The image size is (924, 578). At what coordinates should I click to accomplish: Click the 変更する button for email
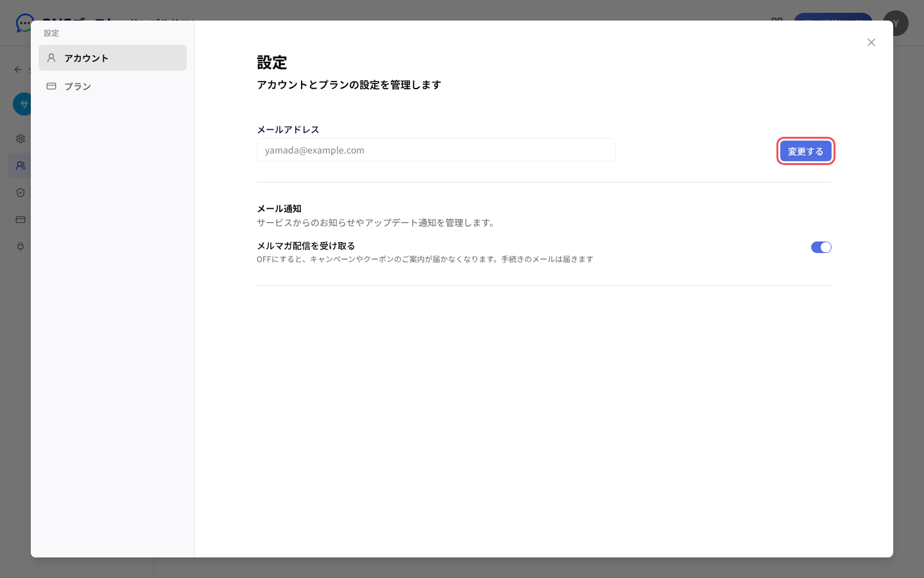click(805, 152)
